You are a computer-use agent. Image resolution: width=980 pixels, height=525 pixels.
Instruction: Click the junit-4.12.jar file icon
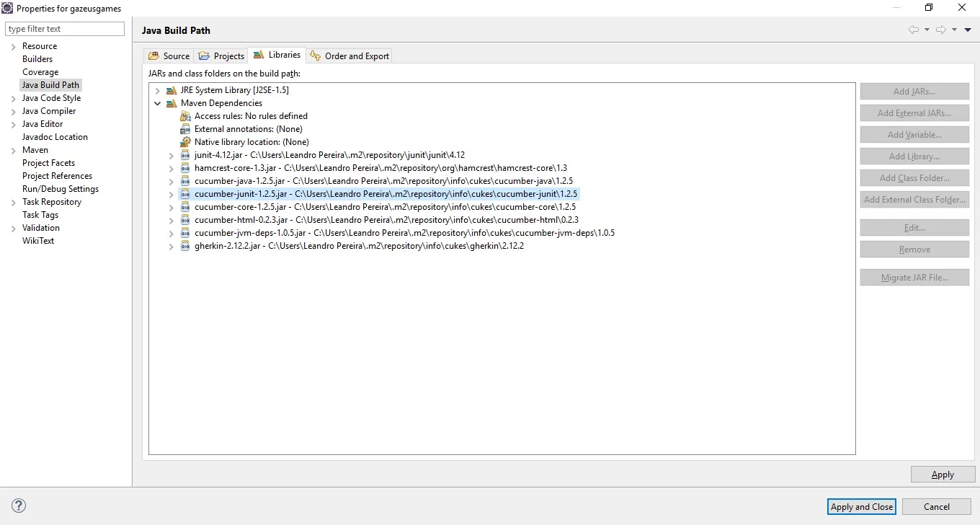pos(185,155)
